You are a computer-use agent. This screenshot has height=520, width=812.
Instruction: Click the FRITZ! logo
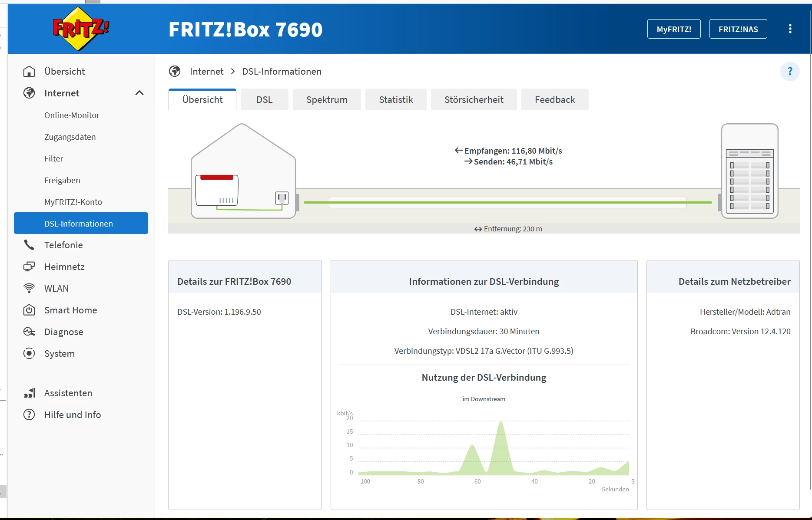(x=81, y=29)
